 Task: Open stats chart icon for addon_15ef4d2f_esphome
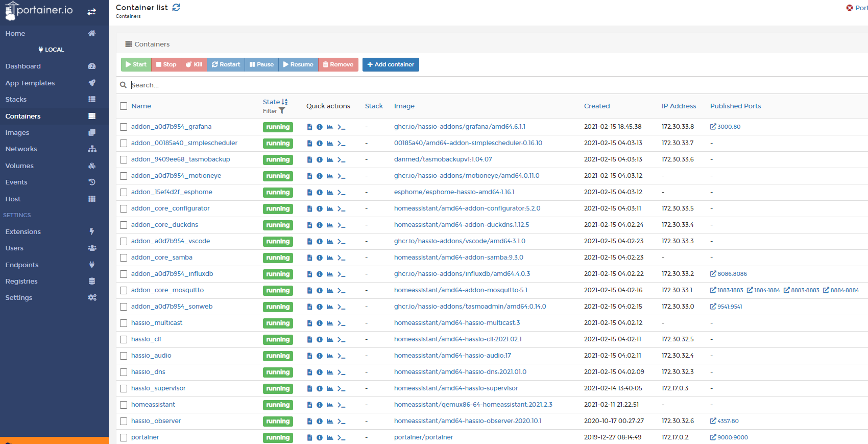[x=330, y=193]
